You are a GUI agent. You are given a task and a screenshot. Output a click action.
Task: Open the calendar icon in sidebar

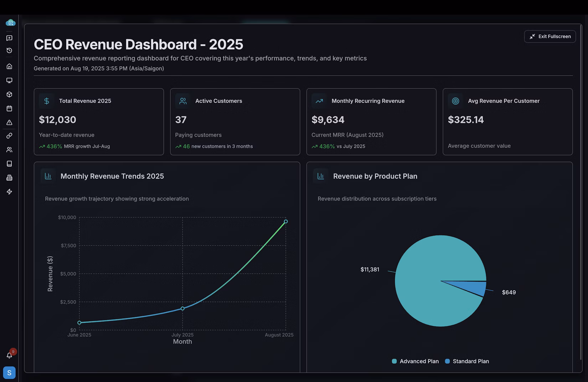[x=9, y=109]
